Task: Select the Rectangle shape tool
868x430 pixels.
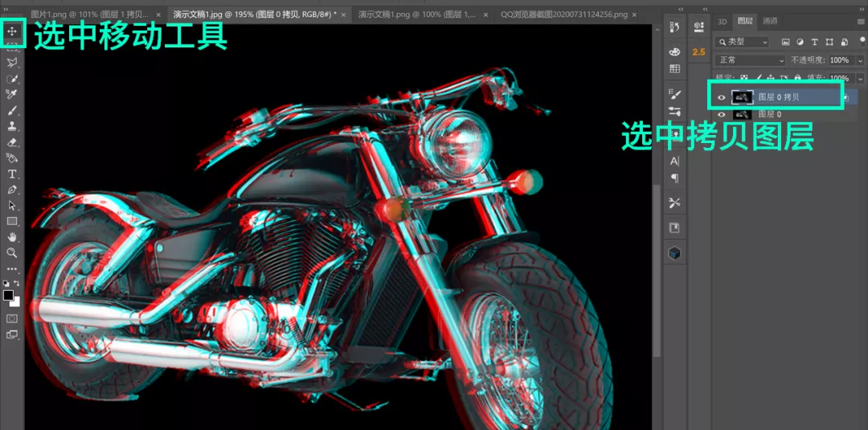Action: point(11,221)
